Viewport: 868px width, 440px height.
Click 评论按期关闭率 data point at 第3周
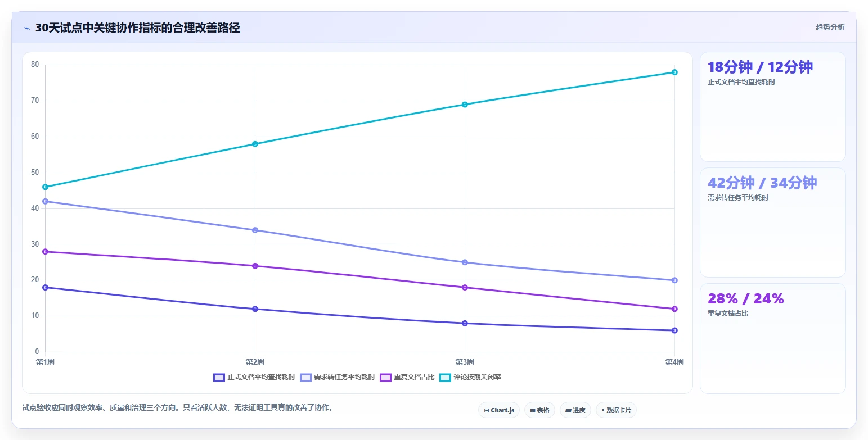click(x=465, y=105)
